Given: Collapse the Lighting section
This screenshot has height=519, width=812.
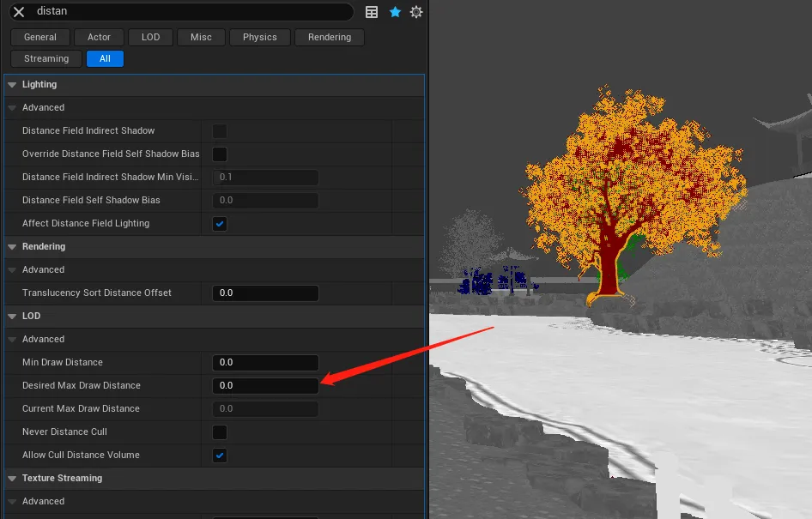Looking at the screenshot, I should (12, 85).
